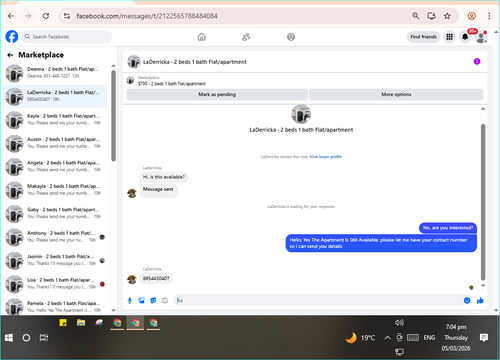Click Find friends button

[x=423, y=37]
